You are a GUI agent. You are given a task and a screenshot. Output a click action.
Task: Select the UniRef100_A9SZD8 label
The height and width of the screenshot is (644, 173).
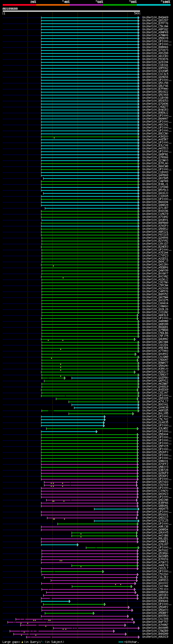pyautogui.click(x=155, y=53)
